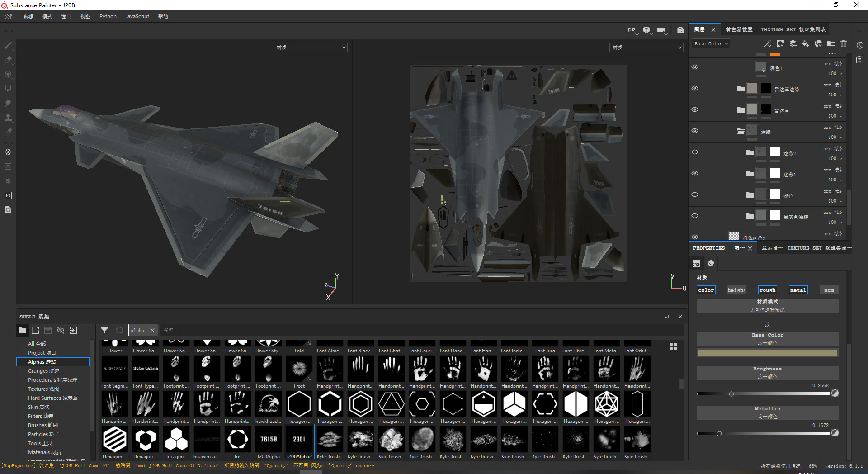
Task: Open the 3D viewport 材质 dropdown
Action: 311,47
